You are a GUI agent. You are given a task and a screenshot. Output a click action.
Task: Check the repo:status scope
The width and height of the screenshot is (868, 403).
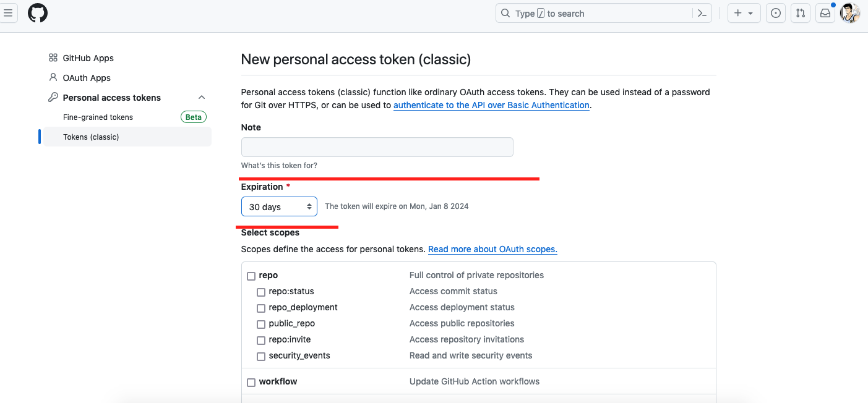pyautogui.click(x=261, y=292)
